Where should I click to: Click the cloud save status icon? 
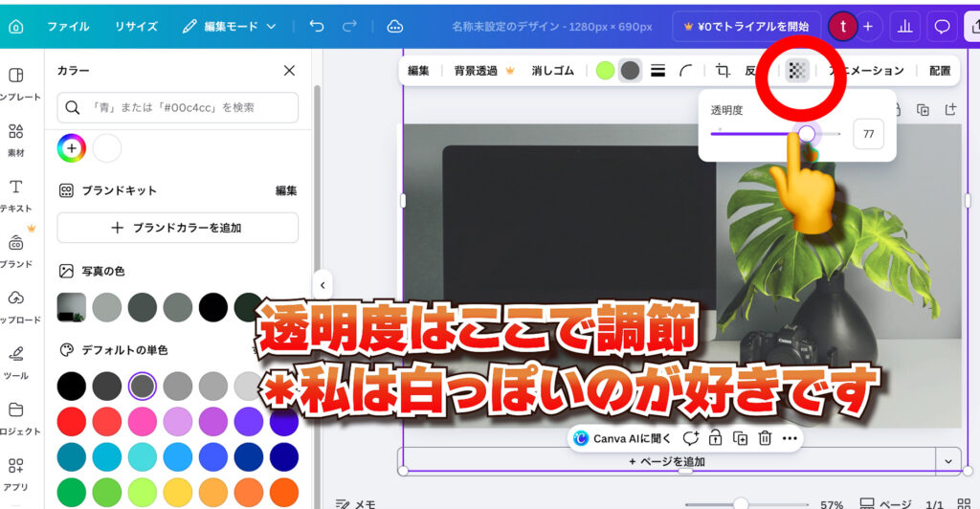pos(394,26)
